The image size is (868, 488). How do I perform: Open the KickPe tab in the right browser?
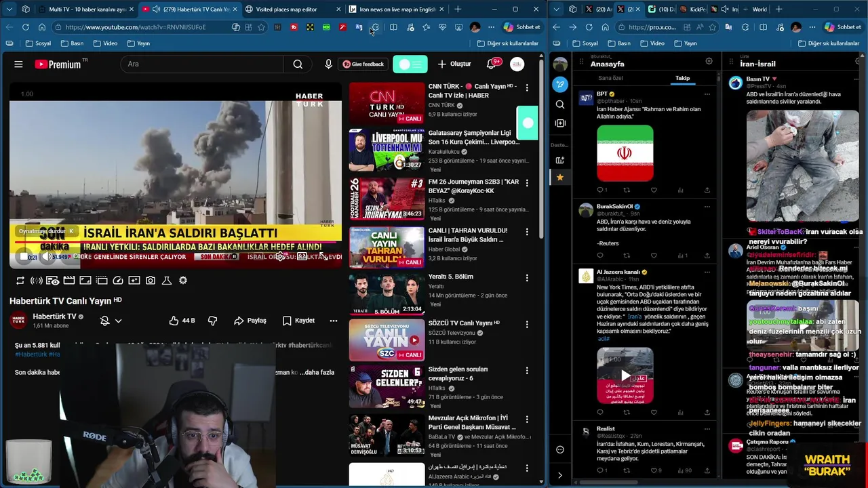point(694,9)
